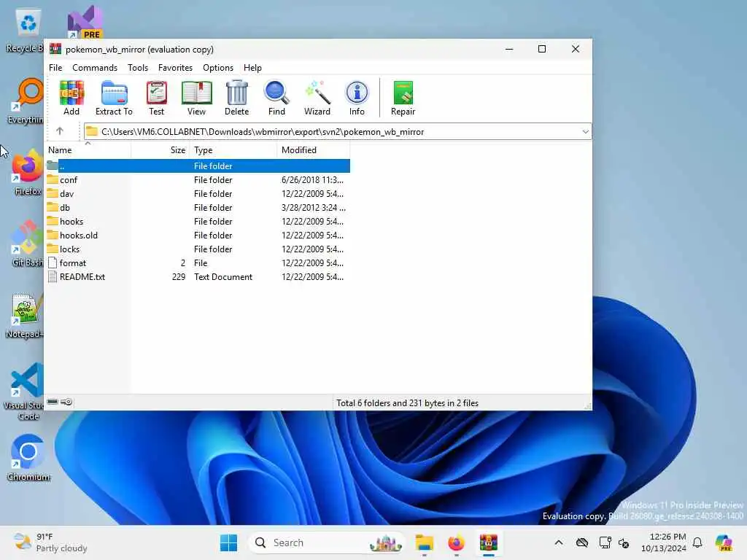The image size is (747, 560).
Task: Go up one folder with arrow icon
Action: [x=60, y=131]
